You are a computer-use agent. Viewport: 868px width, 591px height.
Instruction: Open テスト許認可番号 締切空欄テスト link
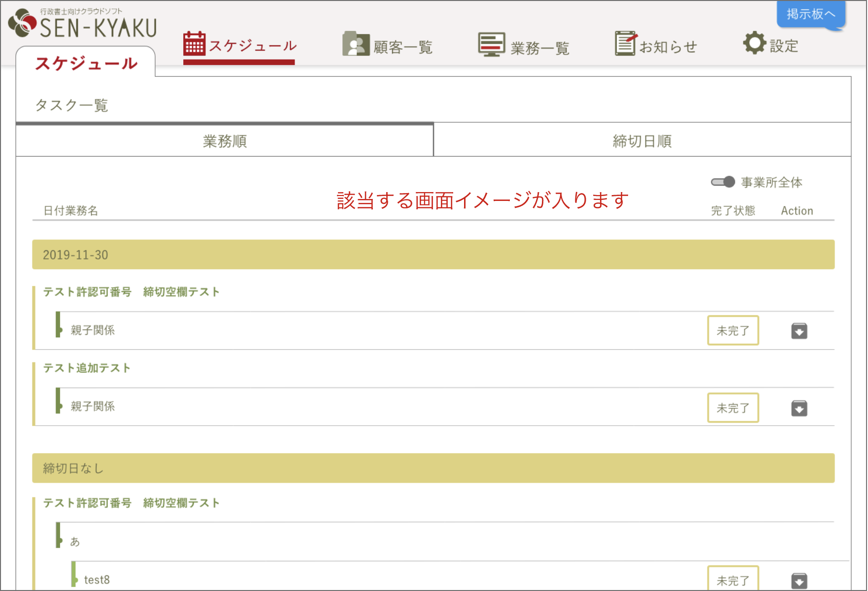point(131,291)
